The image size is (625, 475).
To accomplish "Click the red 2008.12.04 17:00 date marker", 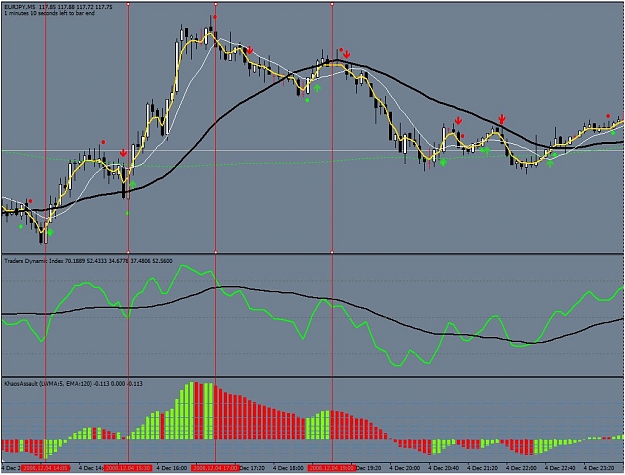I will pyautogui.click(x=215, y=468).
